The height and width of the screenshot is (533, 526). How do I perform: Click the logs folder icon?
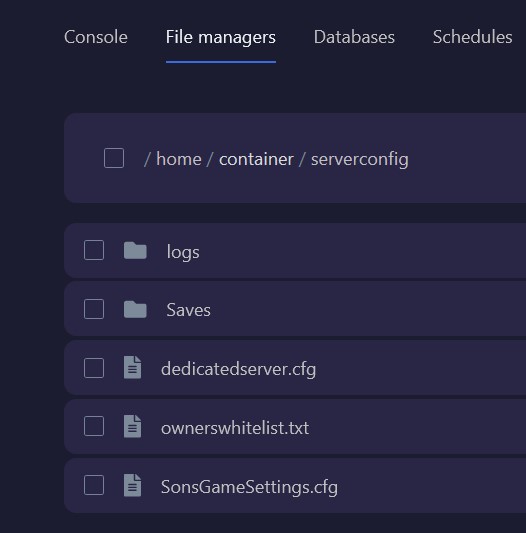pyautogui.click(x=135, y=251)
